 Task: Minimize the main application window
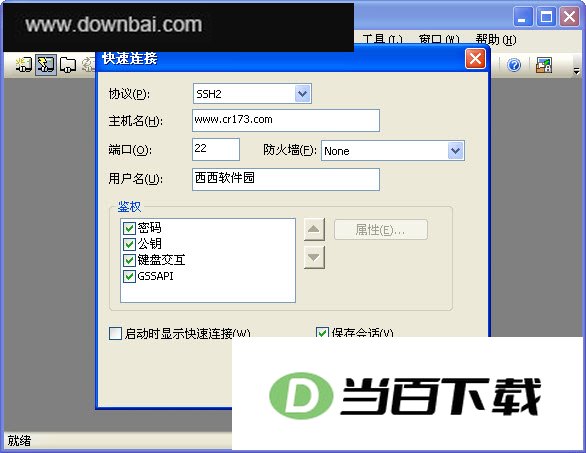click(523, 17)
